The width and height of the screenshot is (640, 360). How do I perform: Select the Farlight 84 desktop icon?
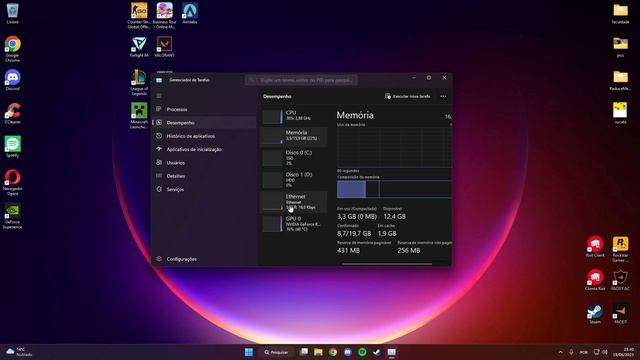139,47
